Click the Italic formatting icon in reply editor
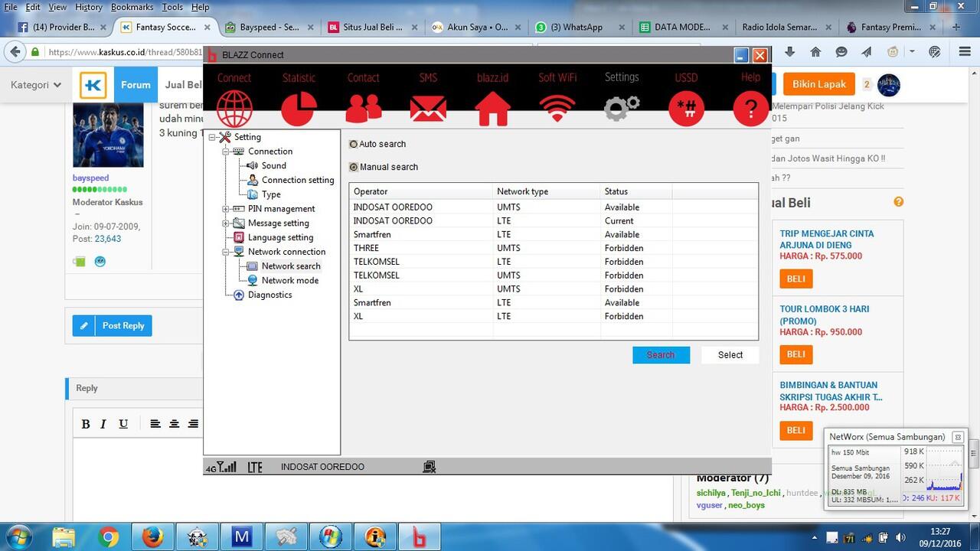The image size is (980, 551). (103, 424)
